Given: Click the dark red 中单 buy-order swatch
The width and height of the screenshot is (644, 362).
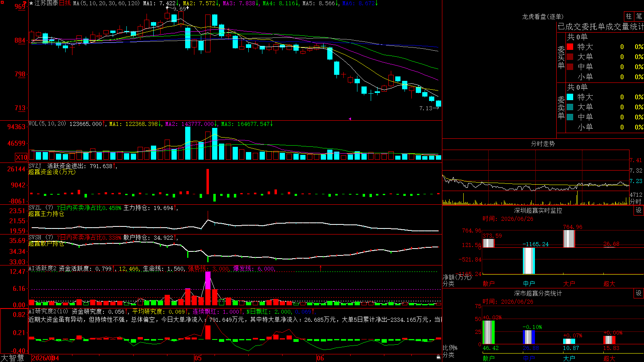Looking at the screenshot, I should click(x=570, y=66).
